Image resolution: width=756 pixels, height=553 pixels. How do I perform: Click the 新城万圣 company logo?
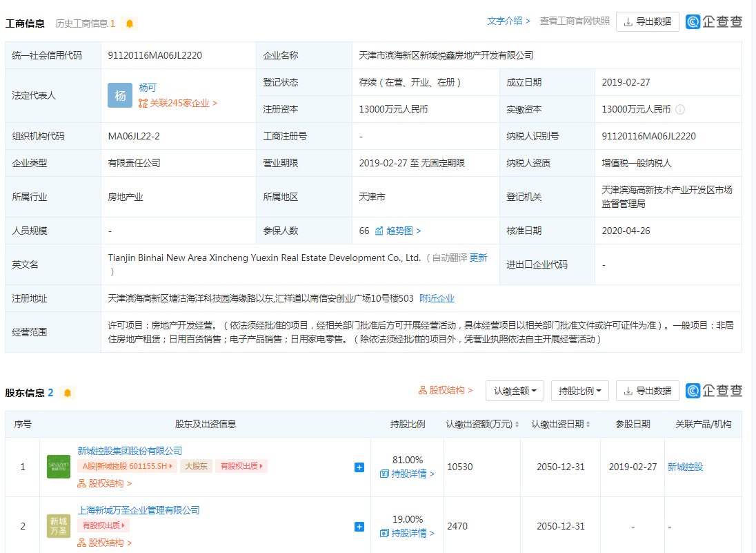coord(59,526)
